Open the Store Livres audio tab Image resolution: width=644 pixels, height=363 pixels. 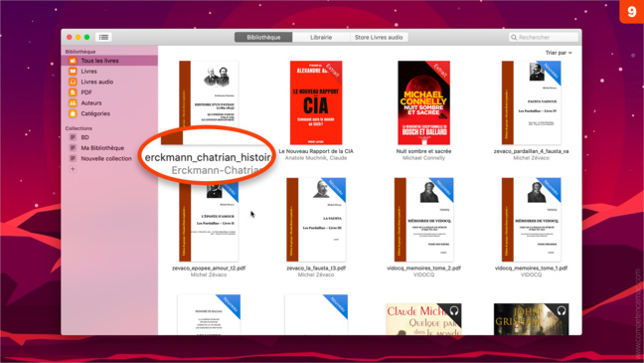[379, 37]
